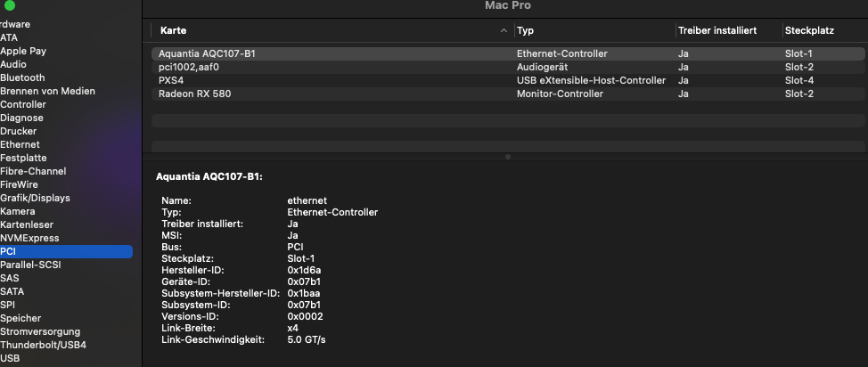The height and width of the screenshot is (367, 868).
Task: Select NVMExpress in the sidebar
Action: click(x=29, y=238)
